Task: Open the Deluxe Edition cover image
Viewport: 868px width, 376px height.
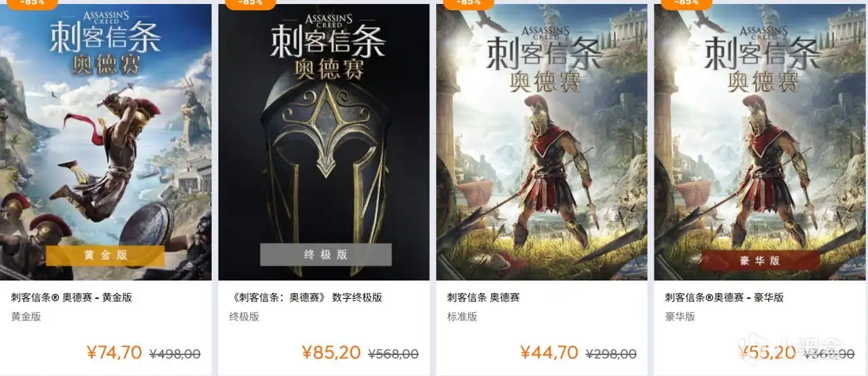Action: pos(760,142)
